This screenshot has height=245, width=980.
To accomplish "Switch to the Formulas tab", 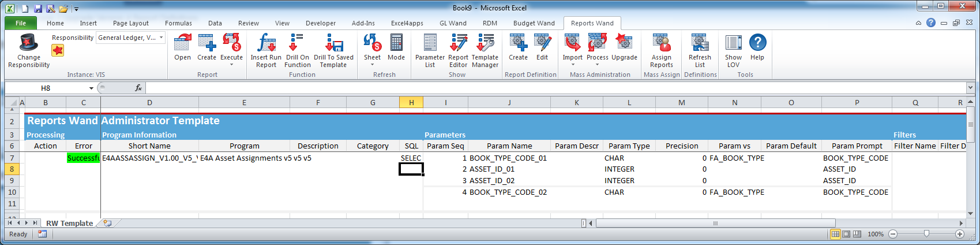I will click(178, 23).
